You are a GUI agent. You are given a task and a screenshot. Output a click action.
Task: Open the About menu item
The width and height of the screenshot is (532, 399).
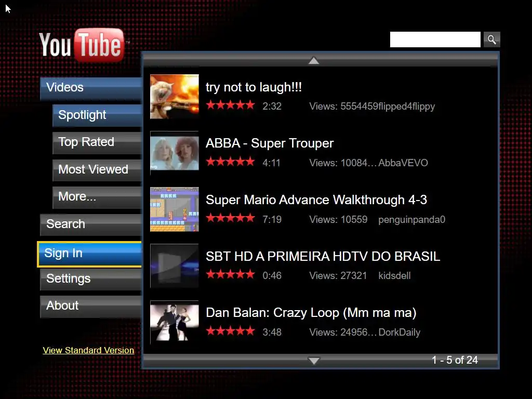[x=90, y=305]
